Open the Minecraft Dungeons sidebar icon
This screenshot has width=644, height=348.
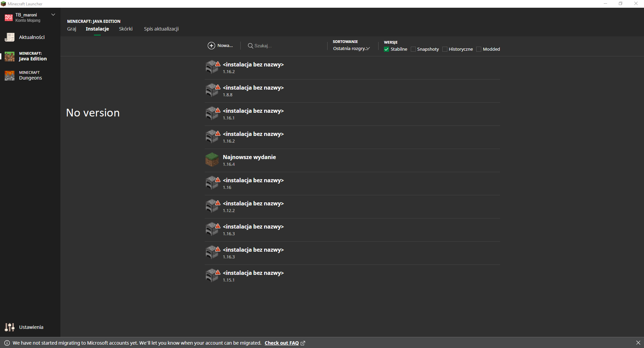[9, 76]
